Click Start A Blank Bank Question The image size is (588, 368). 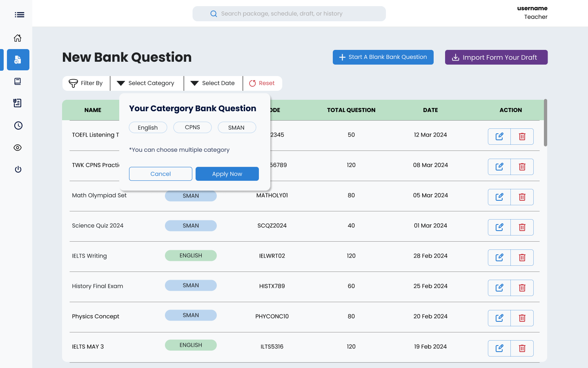tap(383, 57)
